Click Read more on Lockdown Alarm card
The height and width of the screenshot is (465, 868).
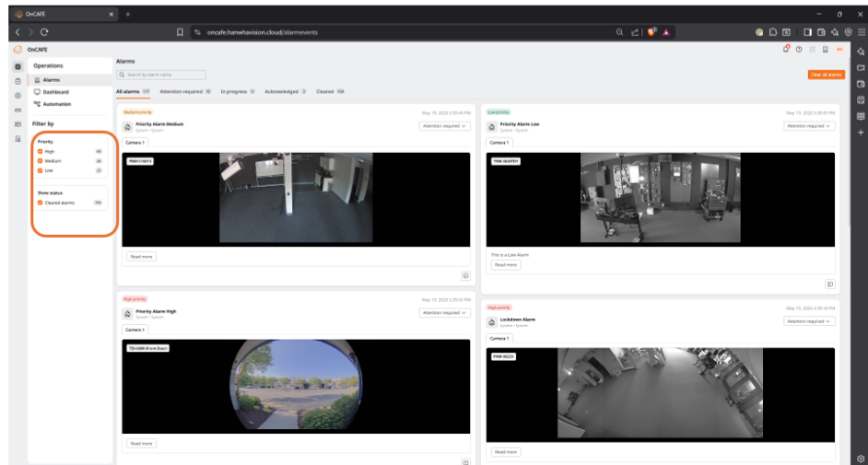(x=505, y=452)
